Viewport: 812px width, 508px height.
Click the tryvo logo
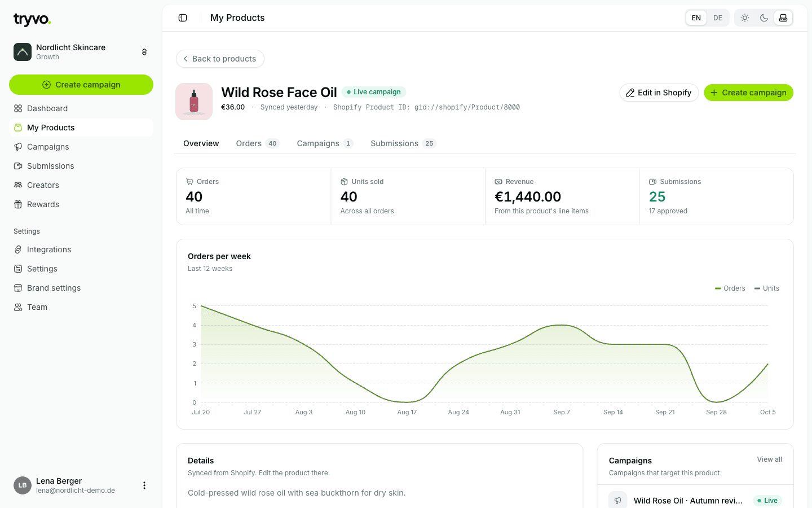(x=32, y=20)
